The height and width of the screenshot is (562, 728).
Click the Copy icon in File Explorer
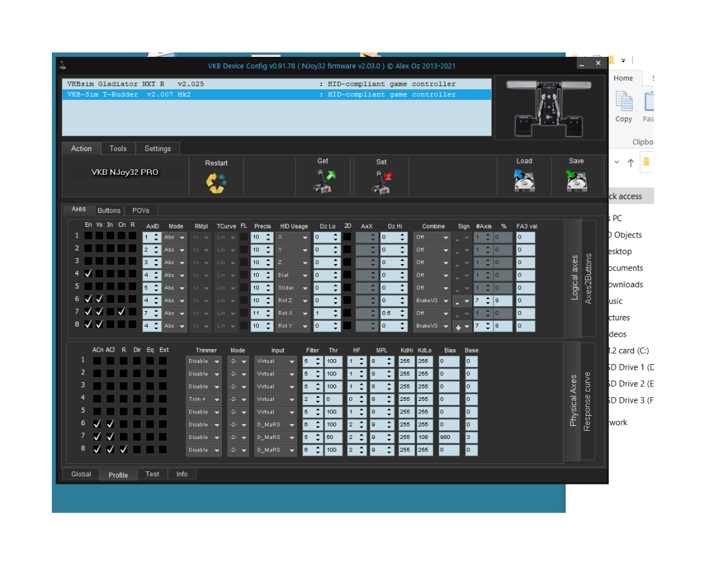[624, 102]
